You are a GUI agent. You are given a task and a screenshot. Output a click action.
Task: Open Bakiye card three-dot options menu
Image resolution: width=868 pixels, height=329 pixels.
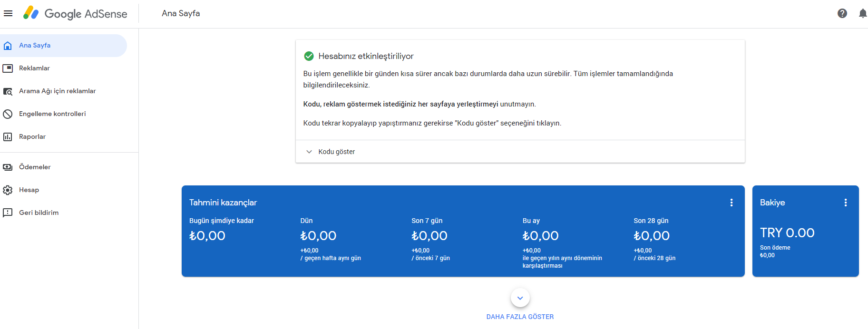(845, 203)
